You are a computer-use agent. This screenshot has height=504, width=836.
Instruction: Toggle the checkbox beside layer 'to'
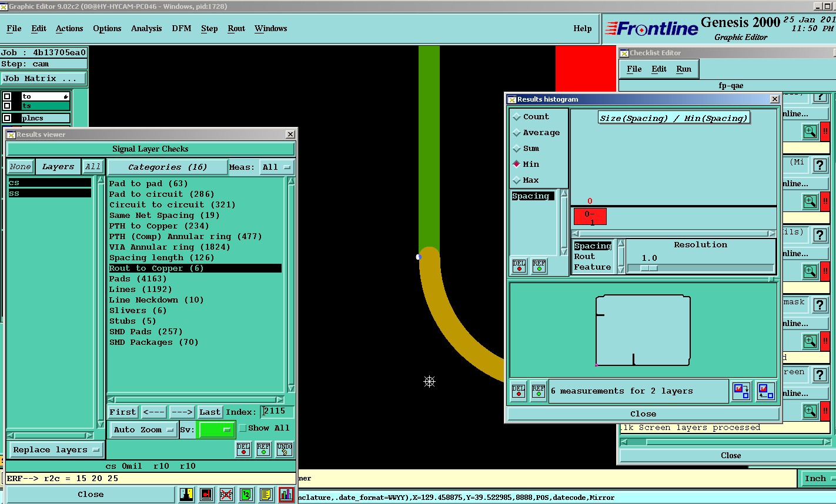(7, 96)
